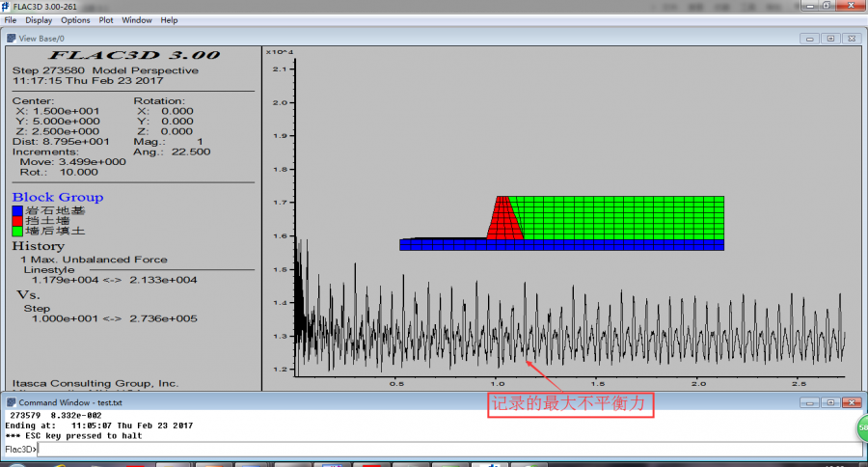Viewport: 868px width, 467px height.
Task: Close the Command Window test.txt panel
Action: (852, 402)
